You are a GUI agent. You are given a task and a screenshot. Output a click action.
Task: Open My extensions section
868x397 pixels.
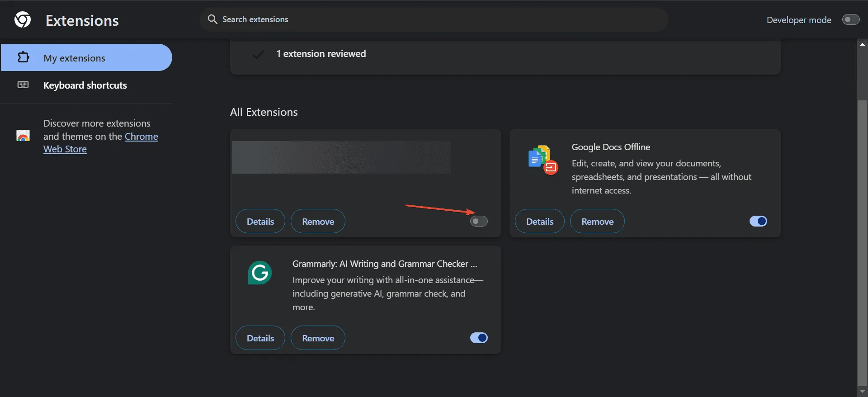tap(86, 57)
